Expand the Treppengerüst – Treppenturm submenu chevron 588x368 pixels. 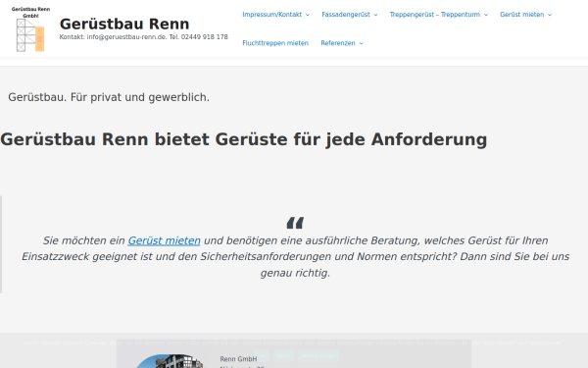pyautogui.click(x=486, y=15)
